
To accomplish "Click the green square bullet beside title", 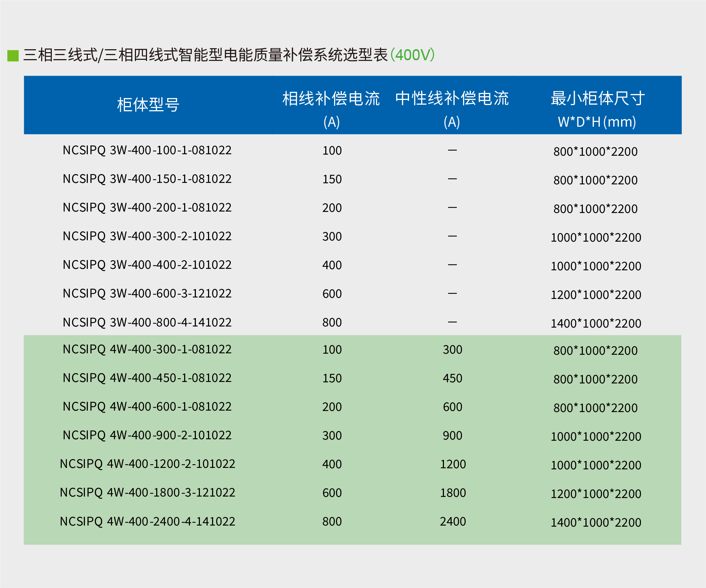I will point(13,55).
